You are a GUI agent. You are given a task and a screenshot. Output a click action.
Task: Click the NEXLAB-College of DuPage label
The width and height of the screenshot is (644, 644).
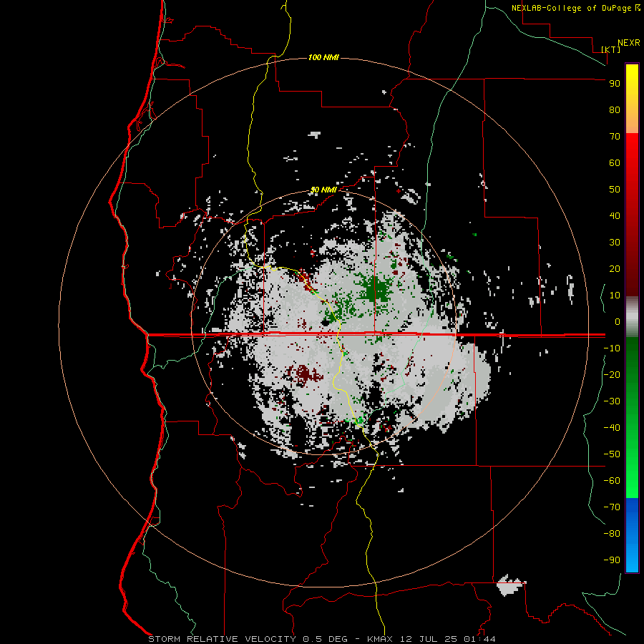click(x=575, y=8)
